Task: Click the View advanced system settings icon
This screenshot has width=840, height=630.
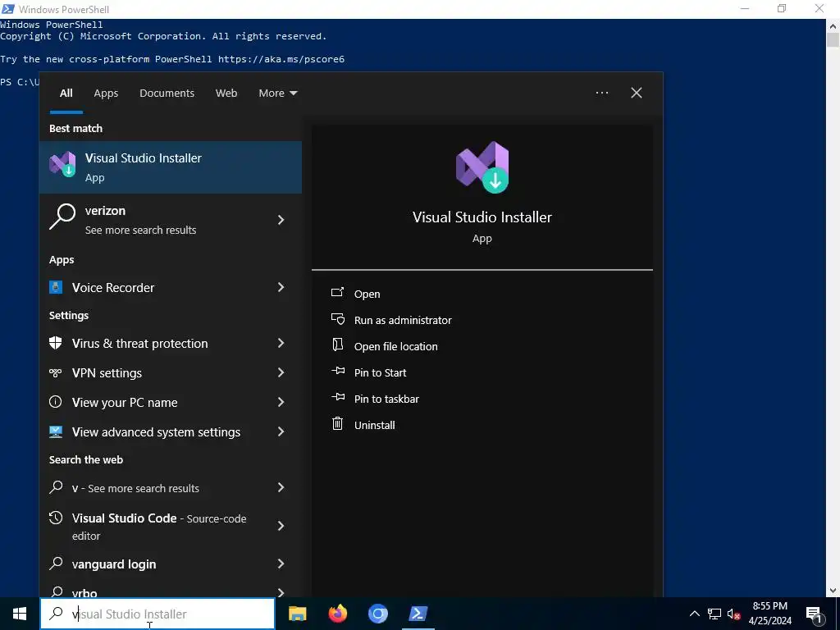Action: tap(56, 431)
